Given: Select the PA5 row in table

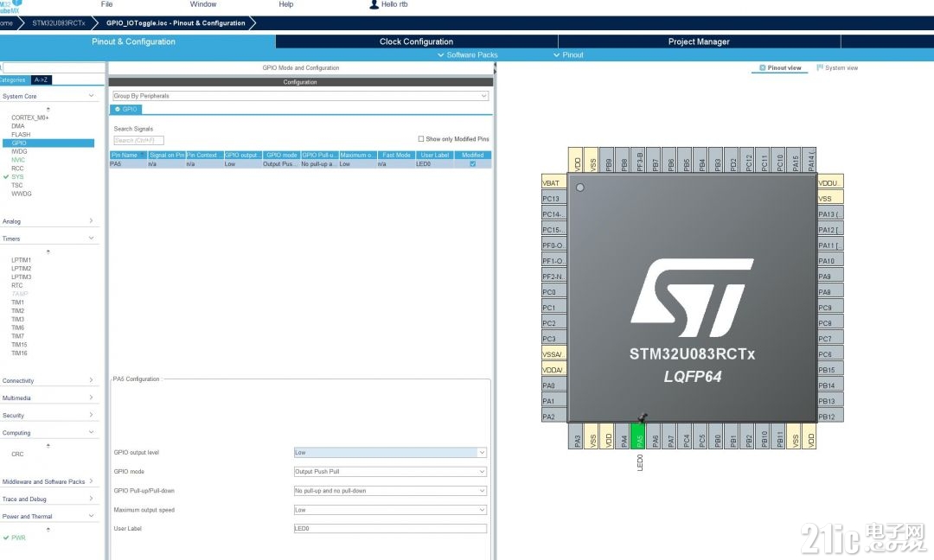Looking at the screenshot, I should point(300,164).
